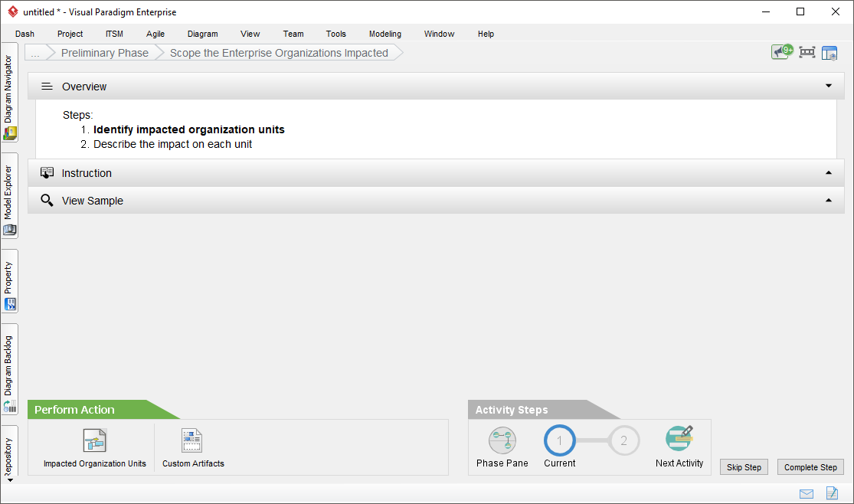Select the Impacted Organization Units action
Viewport: 854px width, 504px height.
pyautogui.click(x=94, y=447)
